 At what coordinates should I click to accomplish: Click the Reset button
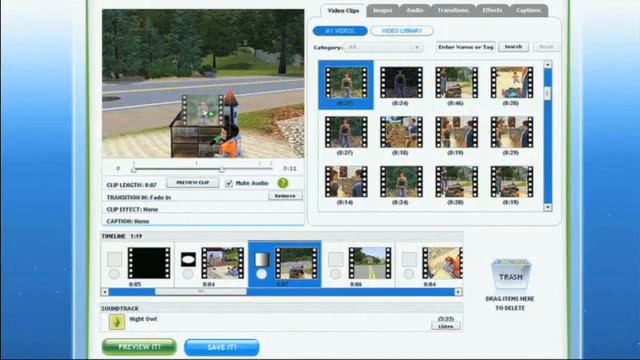point(546,47)
